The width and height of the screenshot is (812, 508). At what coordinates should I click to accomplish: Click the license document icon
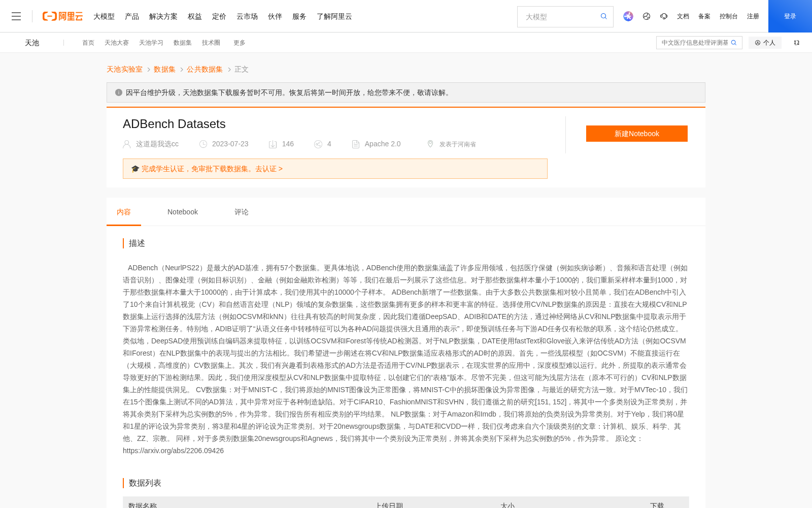pyautogui.click(x=356, y=144)
